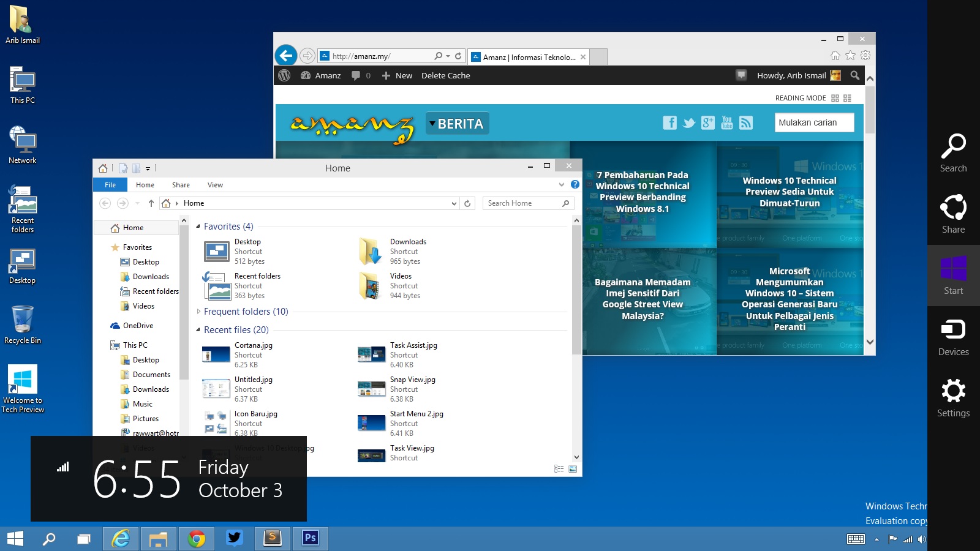
Task: Expand the Explorer ribbon chevron
Action: click(561, 184)
